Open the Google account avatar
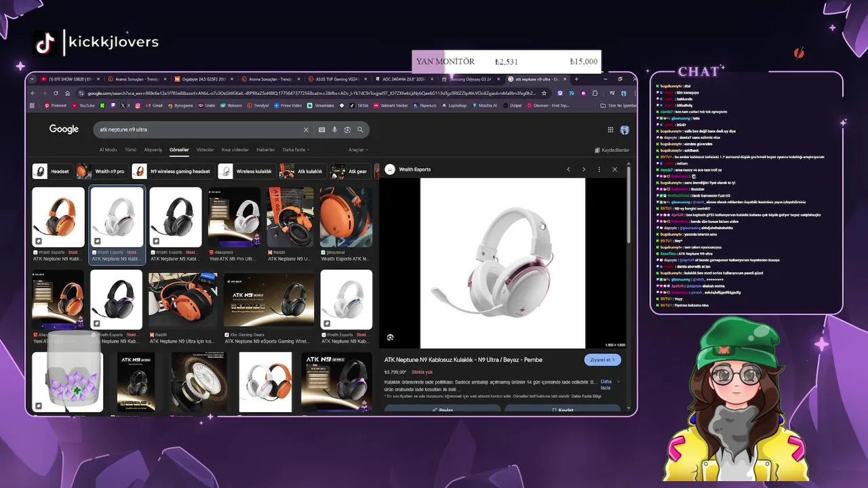The height and width of the screenshot is (488, 868). (x=625, y=129)
